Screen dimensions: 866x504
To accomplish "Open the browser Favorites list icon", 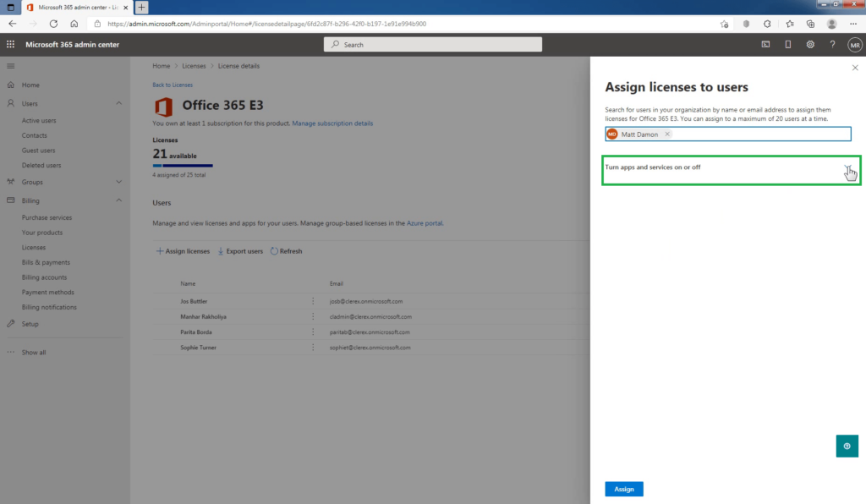I will [790, 24].
